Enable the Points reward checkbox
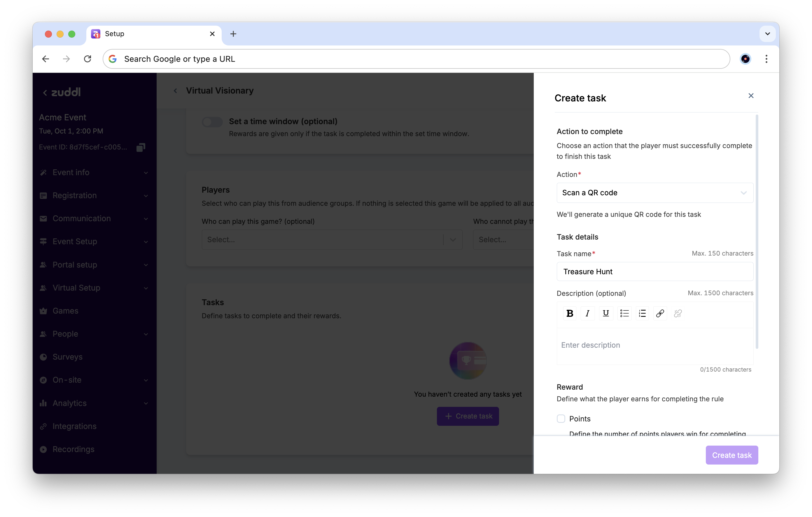812x517 pixels. (561, 418)
